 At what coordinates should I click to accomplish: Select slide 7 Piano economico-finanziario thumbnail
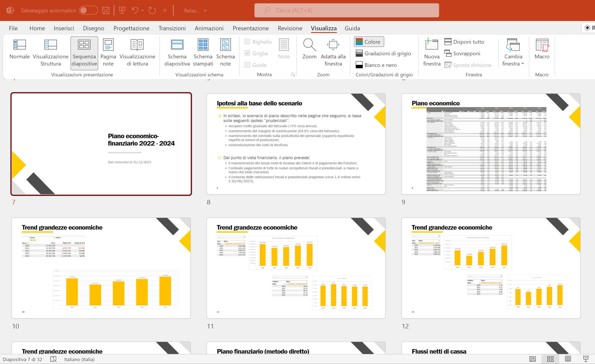(101, 144)
